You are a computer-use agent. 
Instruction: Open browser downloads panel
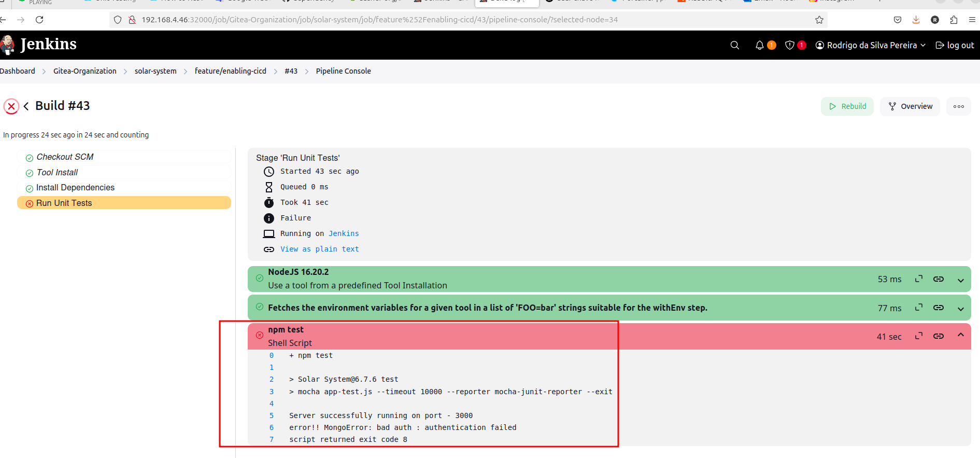[x=916, y=20]
